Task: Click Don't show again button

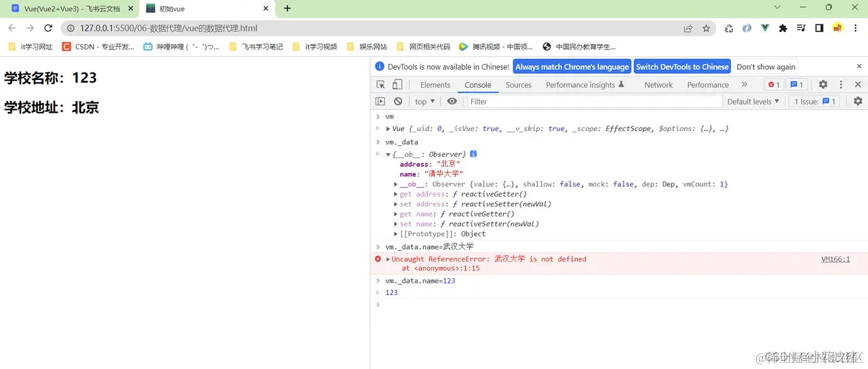Action: pyautogui.click(x=766, y=66)
